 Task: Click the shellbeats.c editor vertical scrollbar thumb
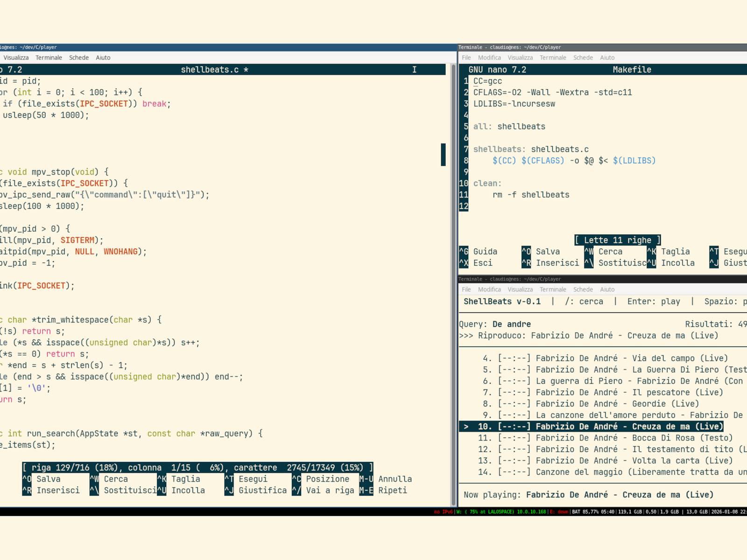point(443,154)
